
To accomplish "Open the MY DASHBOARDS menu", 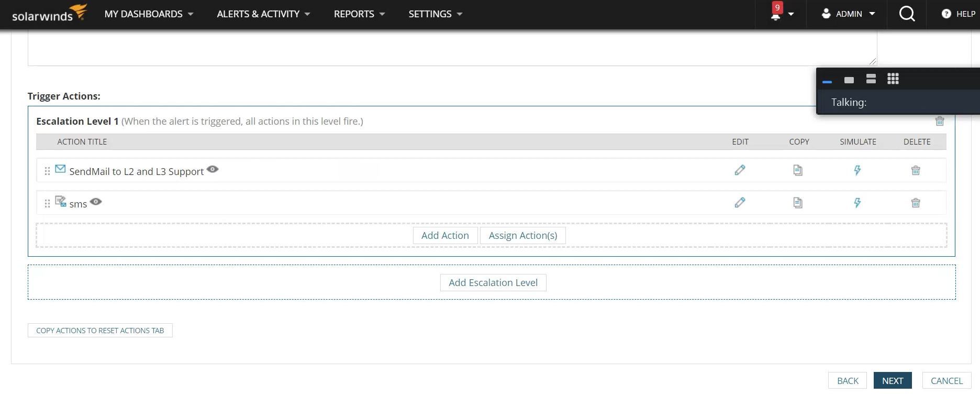I will click(x=149, y=14).
